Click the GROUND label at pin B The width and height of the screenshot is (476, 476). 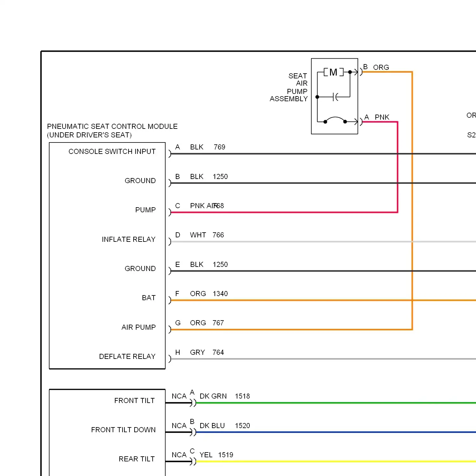(140, 181)
